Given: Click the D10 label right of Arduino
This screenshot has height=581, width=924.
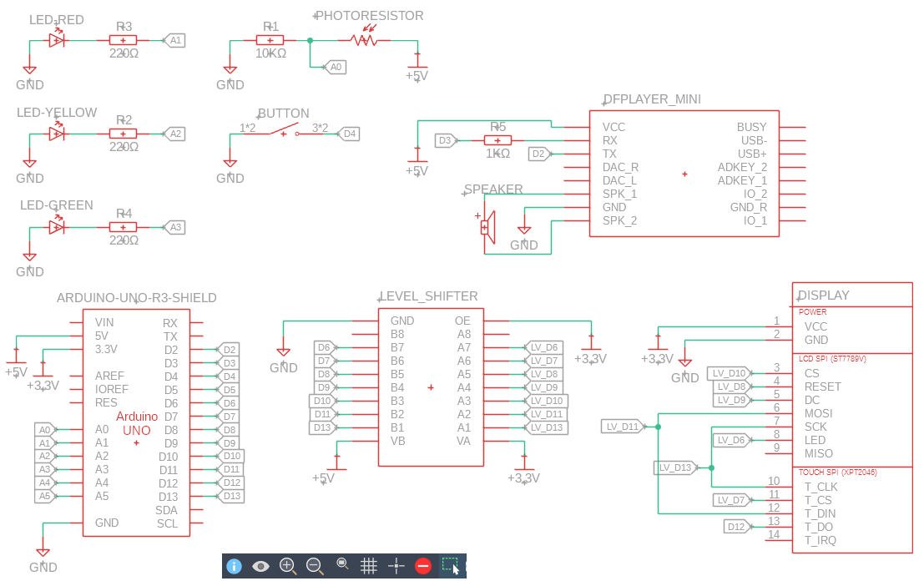Looking at the screenshot, I should 230,456.
